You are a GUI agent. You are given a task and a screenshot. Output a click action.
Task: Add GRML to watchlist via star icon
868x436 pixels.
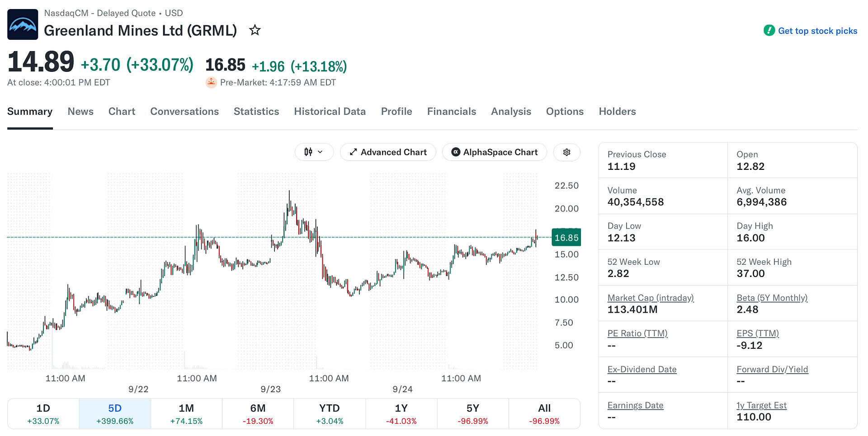(255, 30)
